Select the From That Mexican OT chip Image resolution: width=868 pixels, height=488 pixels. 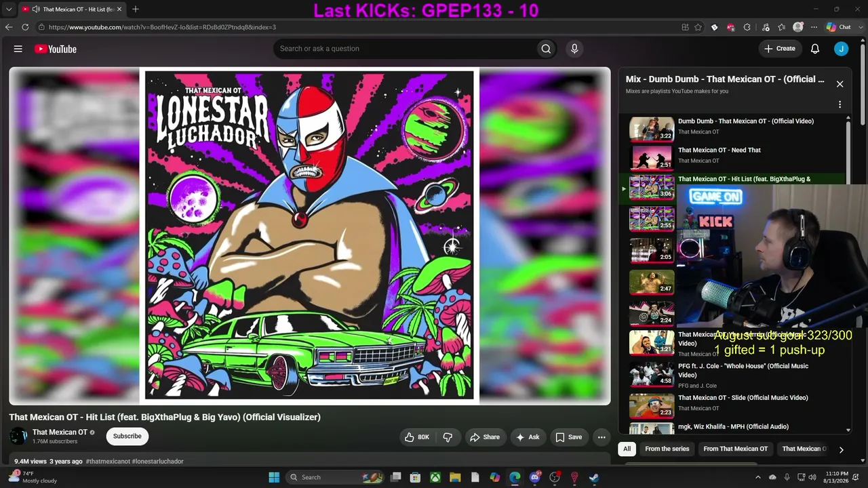point(736,449)
